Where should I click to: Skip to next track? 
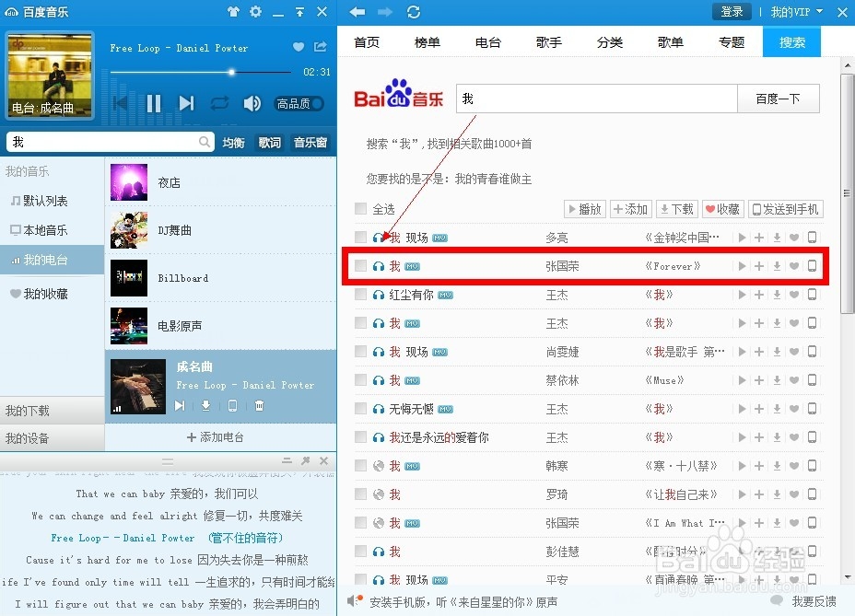[x=186, y=103]
